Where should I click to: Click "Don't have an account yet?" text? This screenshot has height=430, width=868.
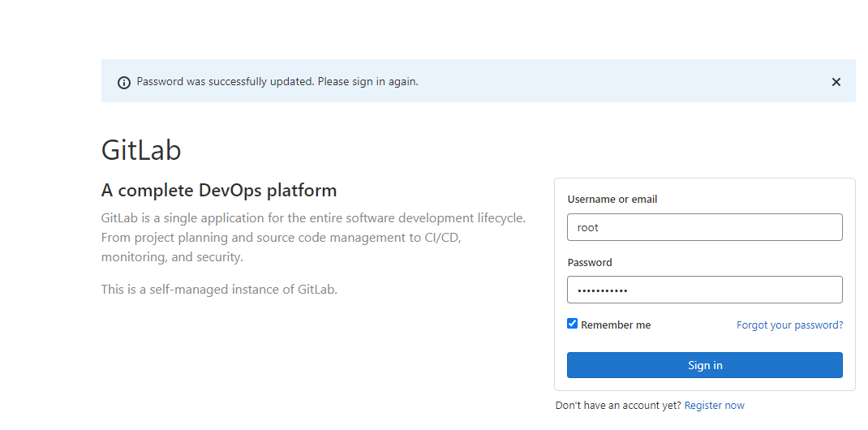pyautogui.click(x=618, y=406)
